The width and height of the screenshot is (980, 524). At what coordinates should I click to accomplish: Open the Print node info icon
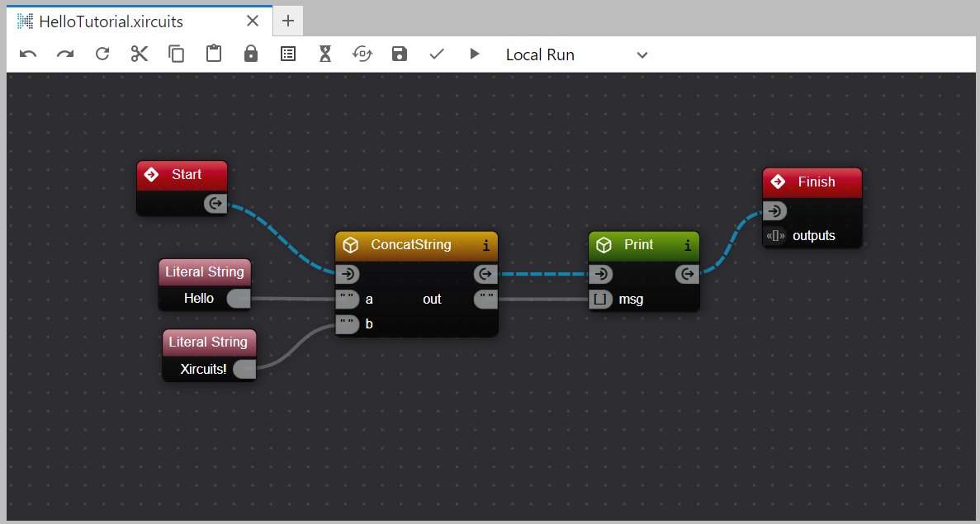pos(688,245)
